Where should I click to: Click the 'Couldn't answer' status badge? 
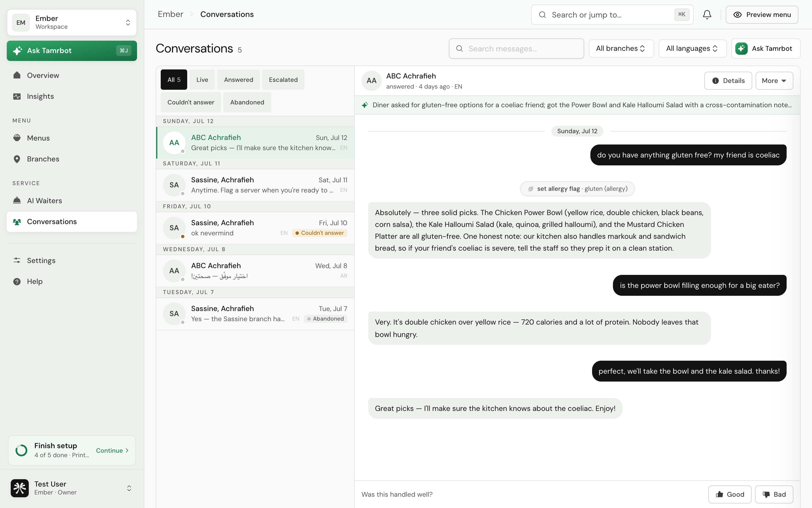(x=319, y=233)
